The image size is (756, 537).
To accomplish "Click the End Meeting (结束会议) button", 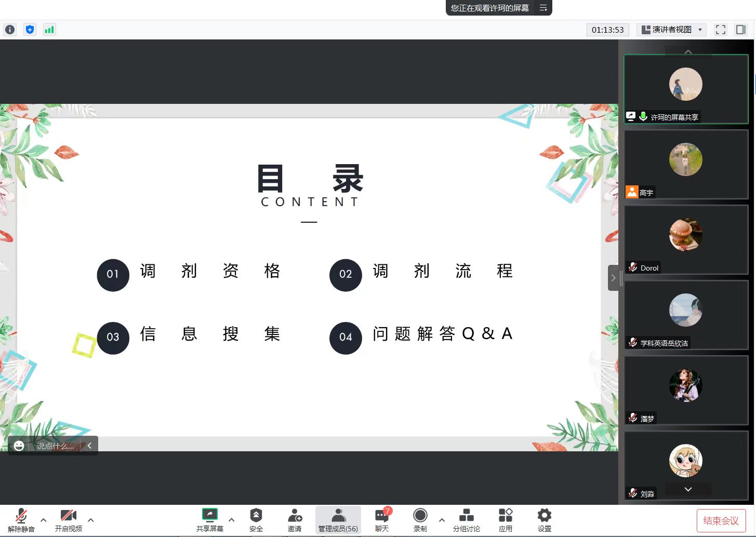I will click(721, 520).
